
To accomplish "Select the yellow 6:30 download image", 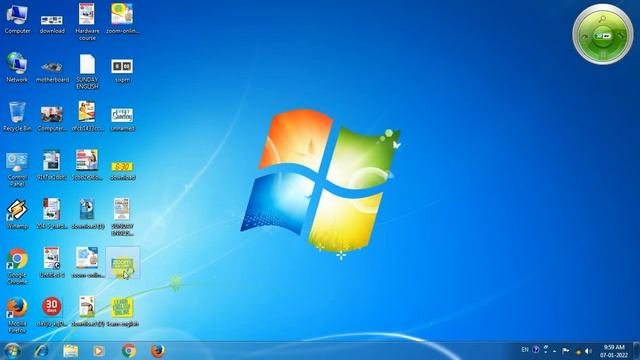I will point(122,171).
